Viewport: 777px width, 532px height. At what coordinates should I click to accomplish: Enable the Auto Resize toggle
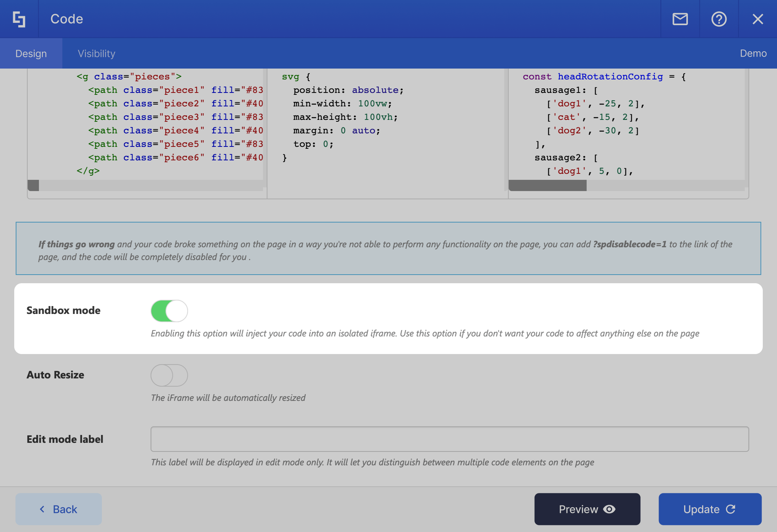[169, 375]
